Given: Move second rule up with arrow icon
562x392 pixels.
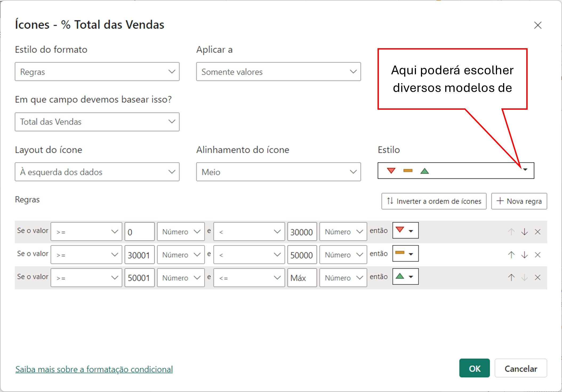Looking at the screenshot, I should pos(511,255).
